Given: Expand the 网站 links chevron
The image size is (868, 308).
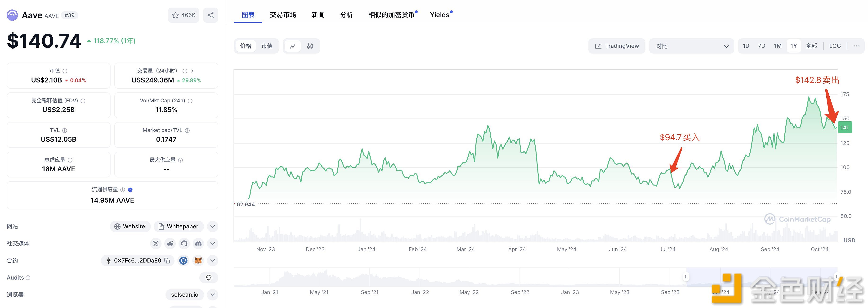Looking at the screenshot, I should (212, 227).
